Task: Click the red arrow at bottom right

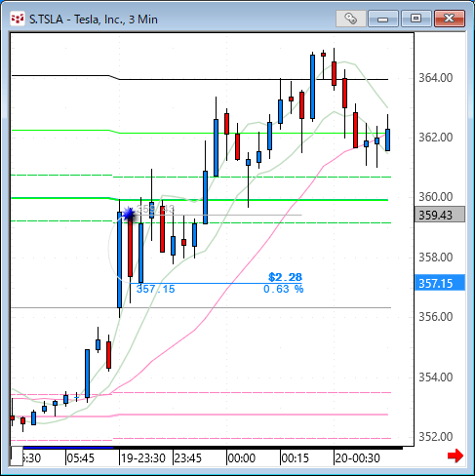Action: (x=455, y=456)
